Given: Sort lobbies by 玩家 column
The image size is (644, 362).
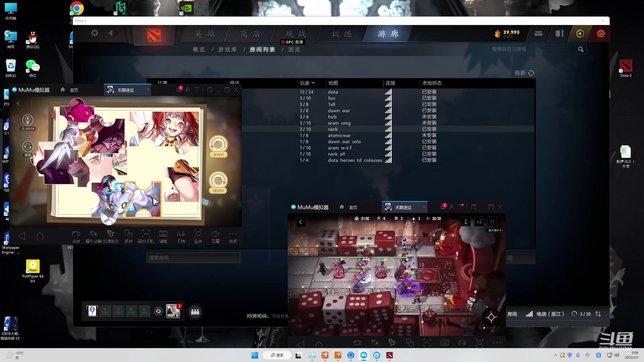Looking at the screenshot, I should (x=307, y=83).
